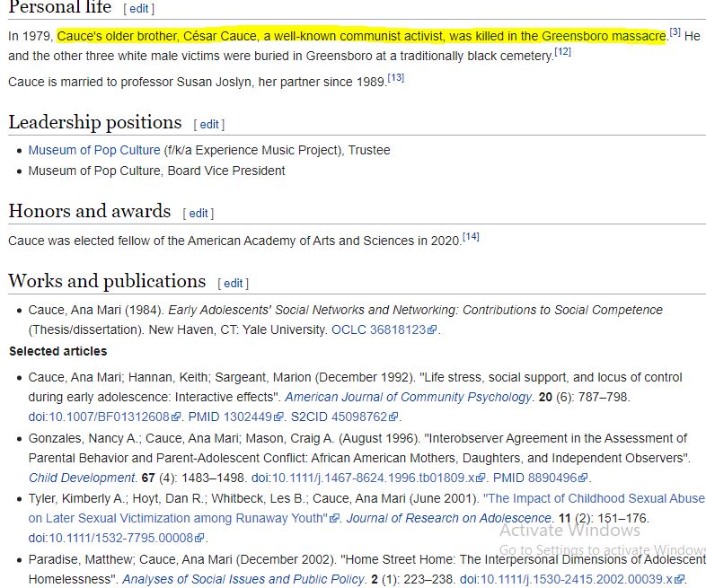Click external link icon after S2CID 45098762
This screenshot has height=588, width=706.
coord(393,417)
